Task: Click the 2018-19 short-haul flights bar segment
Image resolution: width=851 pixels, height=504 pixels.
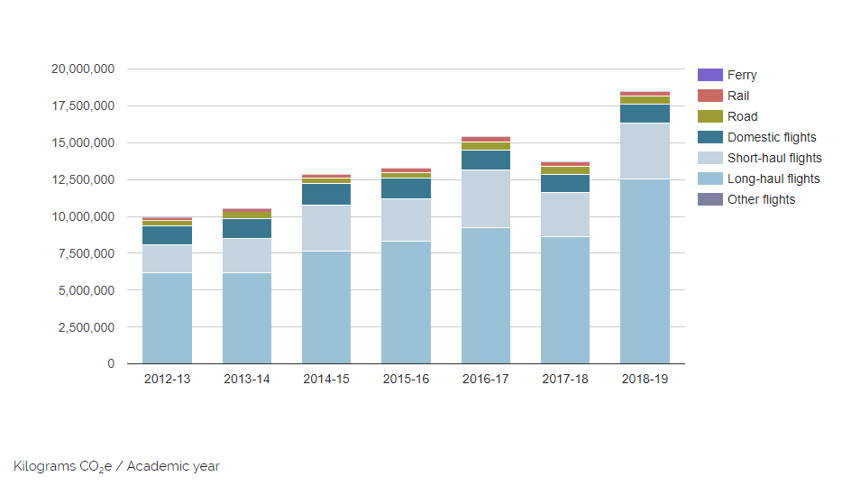Action: [x=645, y=151]
